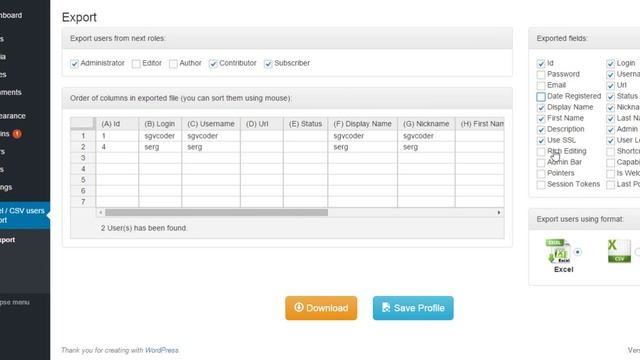
Task: Select the (C) Username column header
Action: [x=211, y=124]
